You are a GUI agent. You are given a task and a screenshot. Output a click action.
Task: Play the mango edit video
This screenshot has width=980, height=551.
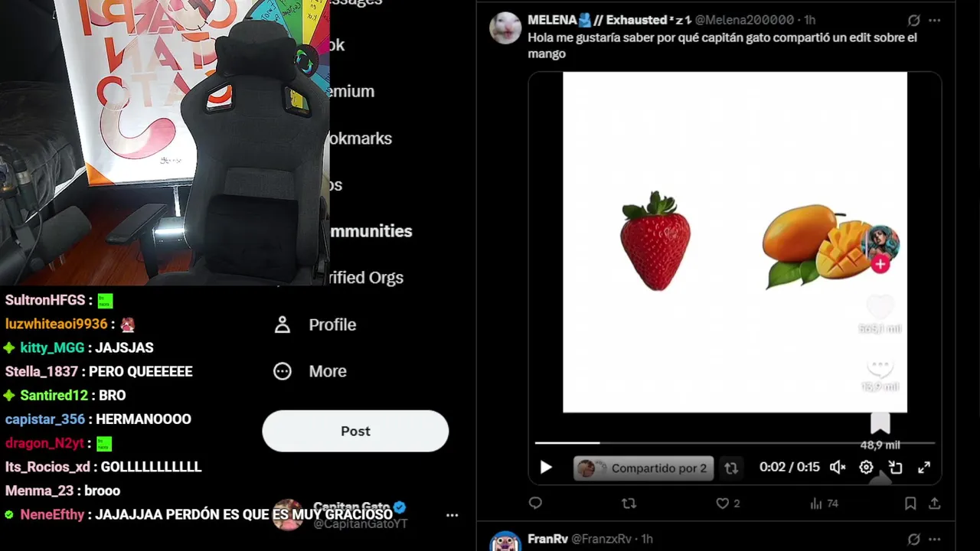pos(546,467)
